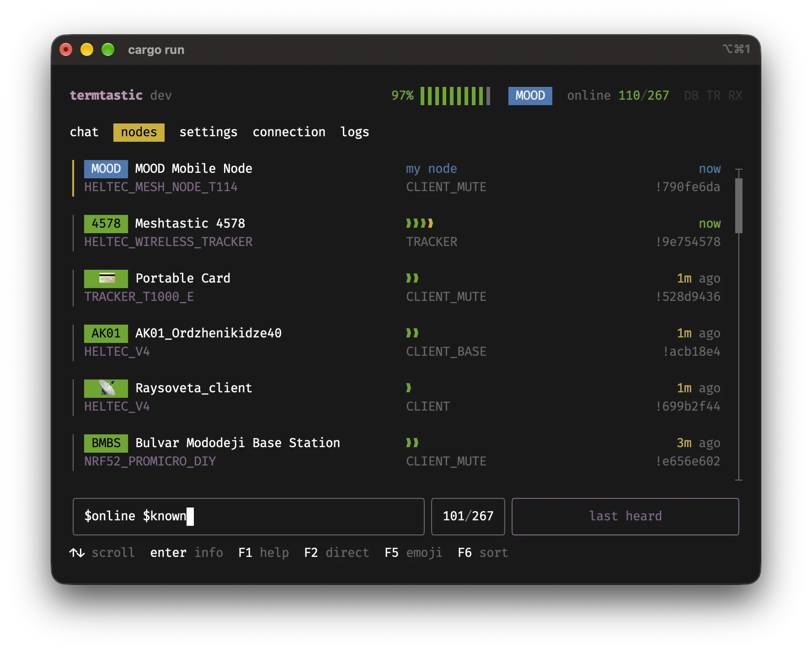Click the F5 emoji shortcut
This screenshot has height=652, width=812.
pyautogui.click(x=413, y=553)
